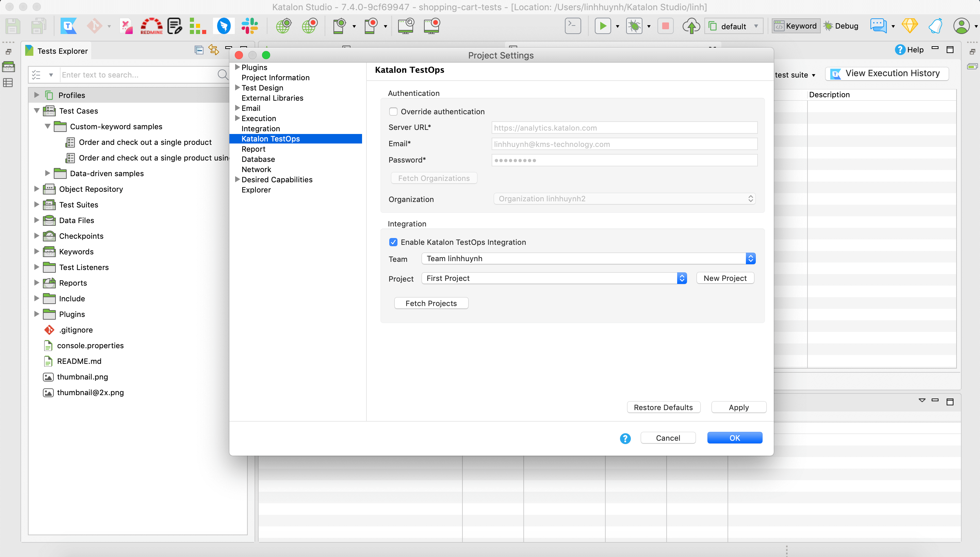Tick the Override authentication checkbox

393,112
